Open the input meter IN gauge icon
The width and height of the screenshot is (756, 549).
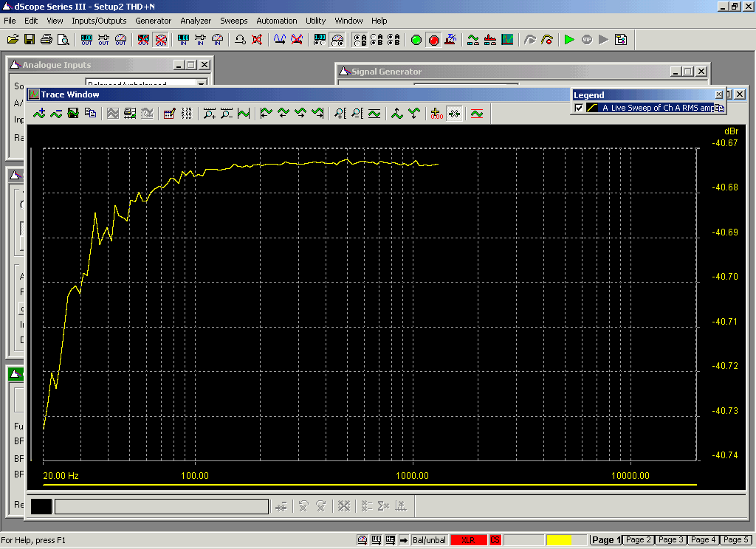coord(218,40)
